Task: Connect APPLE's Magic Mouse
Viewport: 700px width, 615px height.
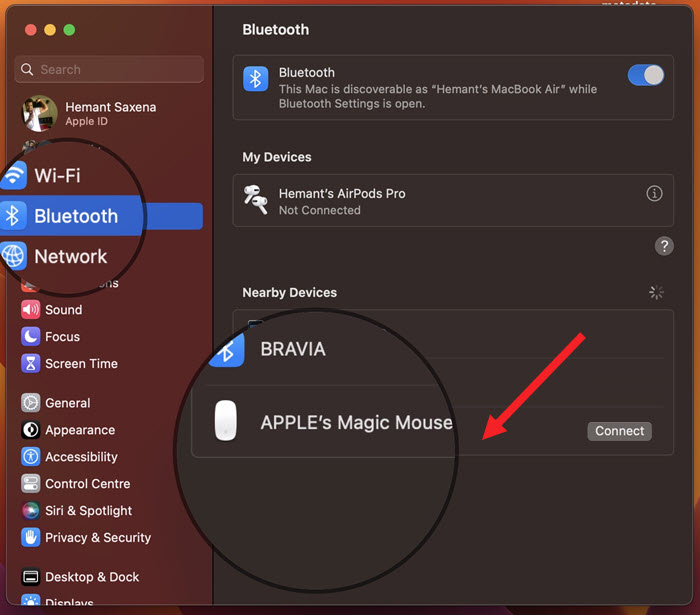Action: pyautogui.click(x=620, y=431)
